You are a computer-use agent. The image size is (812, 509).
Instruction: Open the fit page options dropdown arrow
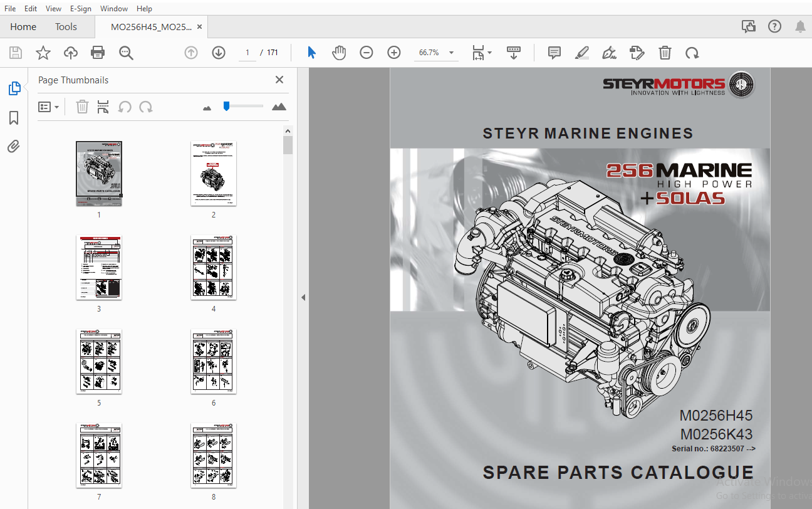point(490,53)
